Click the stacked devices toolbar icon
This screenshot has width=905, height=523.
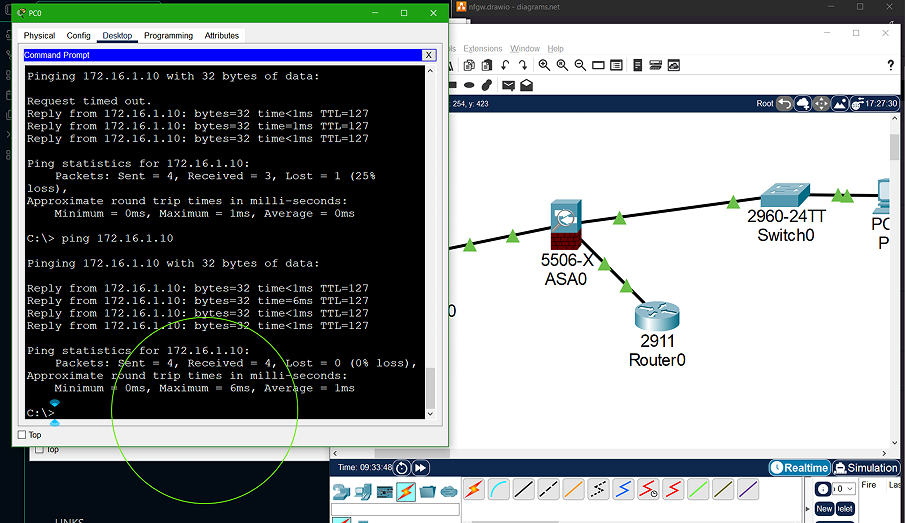[x=655, y=65]
